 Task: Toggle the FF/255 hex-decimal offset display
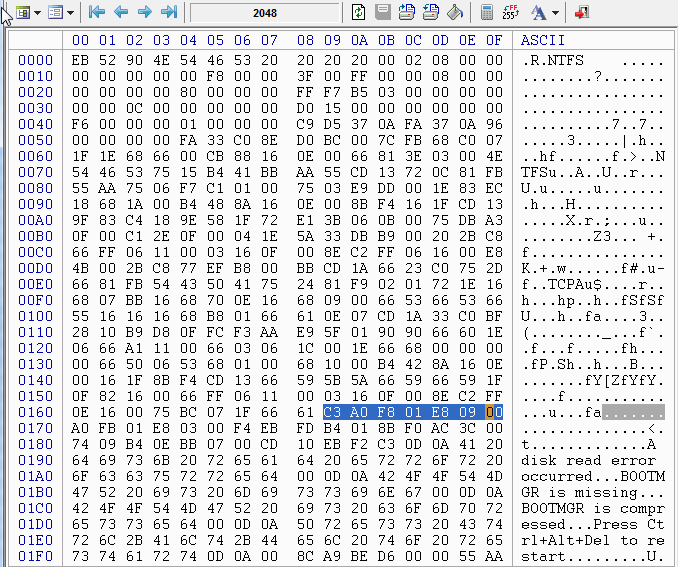(x=511, y=12)
